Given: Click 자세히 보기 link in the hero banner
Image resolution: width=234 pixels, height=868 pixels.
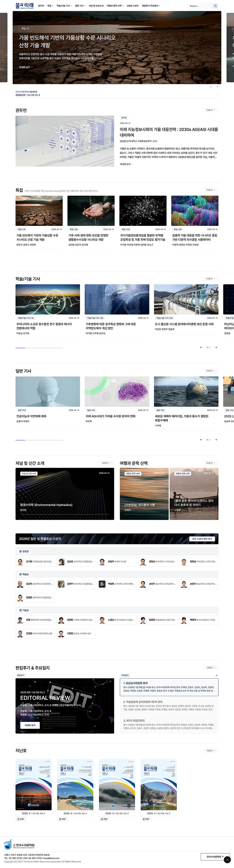Looking at the screenshot, I should (26, 67).
